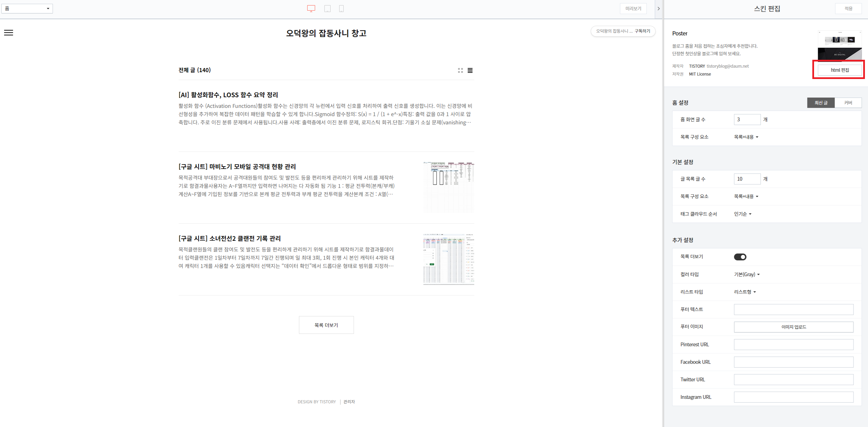The height and width of the screenshot is (427, 868).
Task: Select the 최신글 home option
Action: (x=821, y=103)
